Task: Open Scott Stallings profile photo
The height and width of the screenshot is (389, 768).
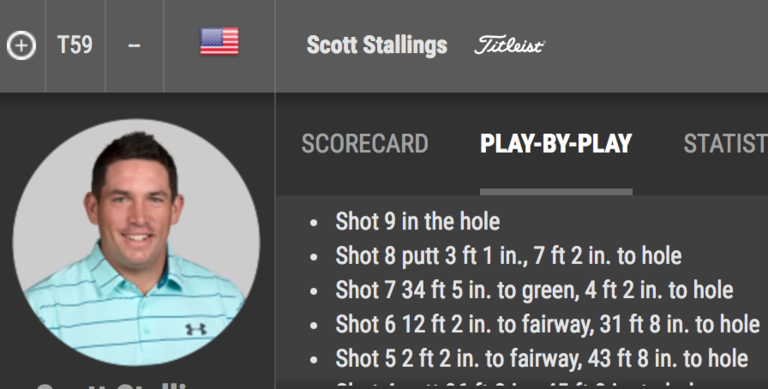Action: point(136,243)
